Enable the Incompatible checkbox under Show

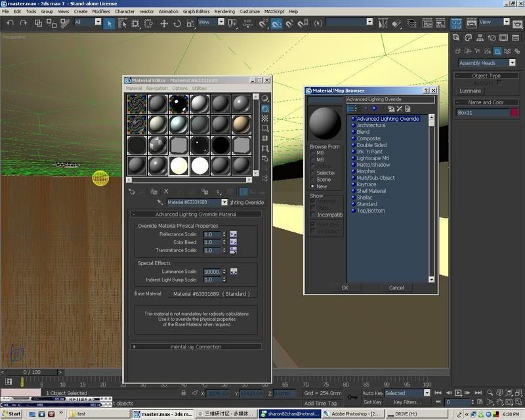pyautogui.click(x=313, y=215)
